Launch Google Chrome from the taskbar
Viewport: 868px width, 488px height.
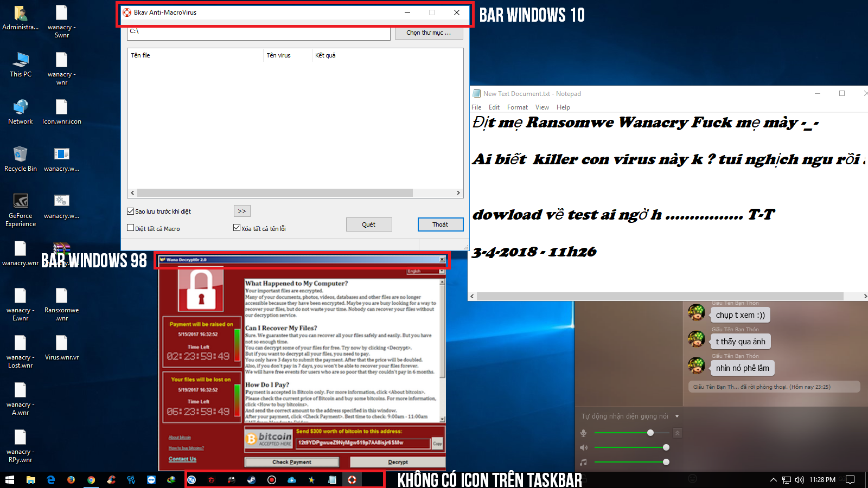pyautogui.click(x=91, y=480)
